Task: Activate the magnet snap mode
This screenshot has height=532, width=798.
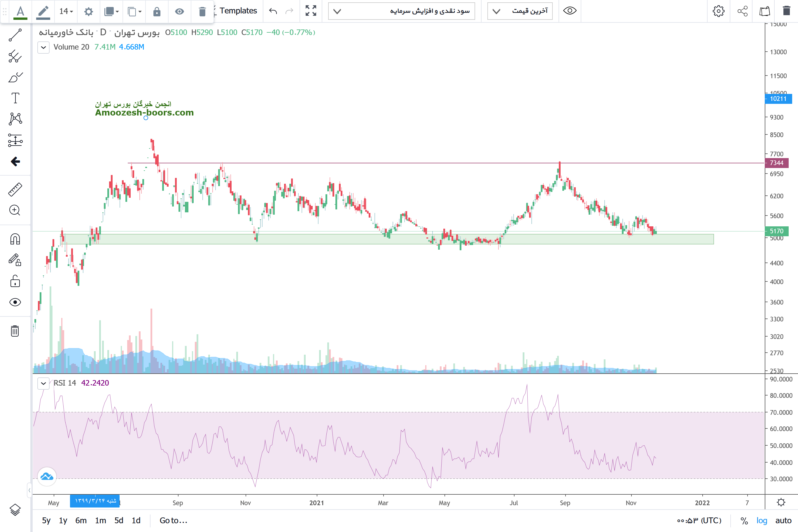Action: point(15,239)
